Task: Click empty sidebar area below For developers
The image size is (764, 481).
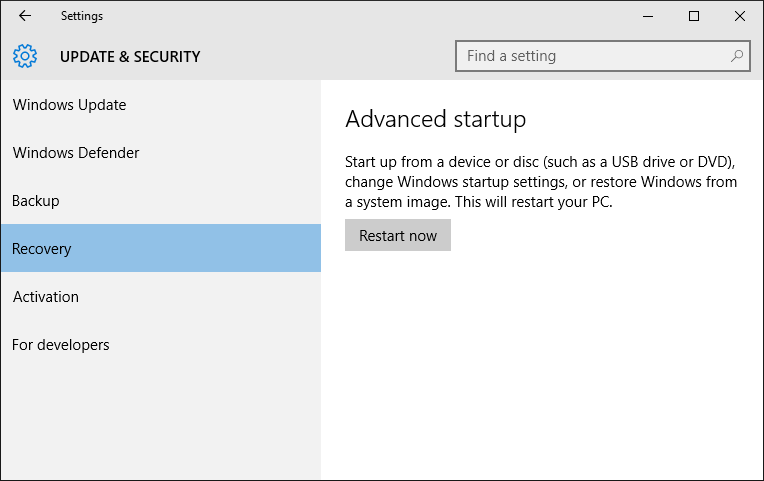Action: click(160, 420)
